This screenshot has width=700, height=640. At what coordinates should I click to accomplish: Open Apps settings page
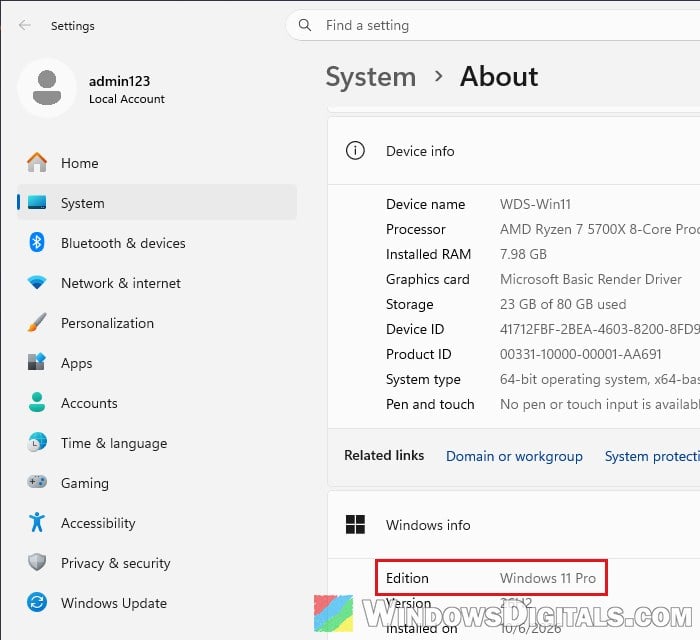tap(157, 363)
